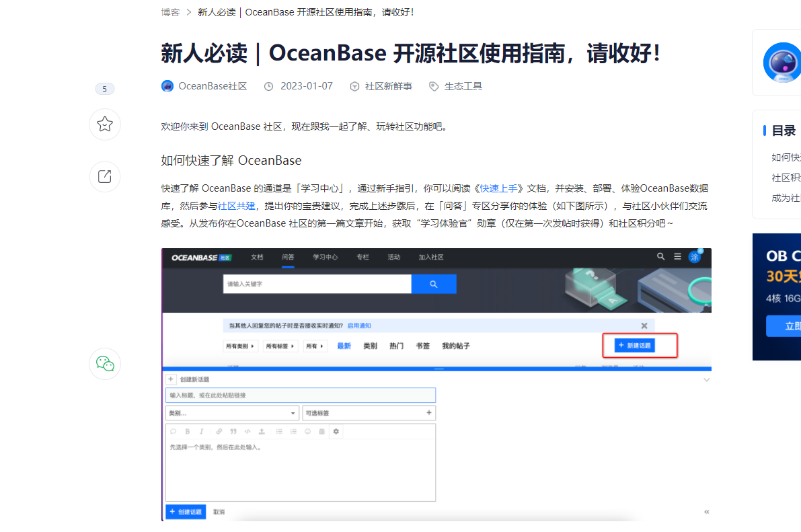Click the blue user avatar in embedded navbar
This screenshot has height=532, width=801.
coord(695,257)
